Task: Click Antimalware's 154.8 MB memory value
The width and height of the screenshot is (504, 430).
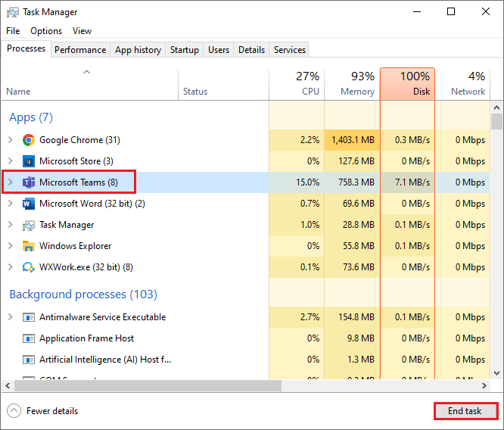Action: click(x=356, y=317)
